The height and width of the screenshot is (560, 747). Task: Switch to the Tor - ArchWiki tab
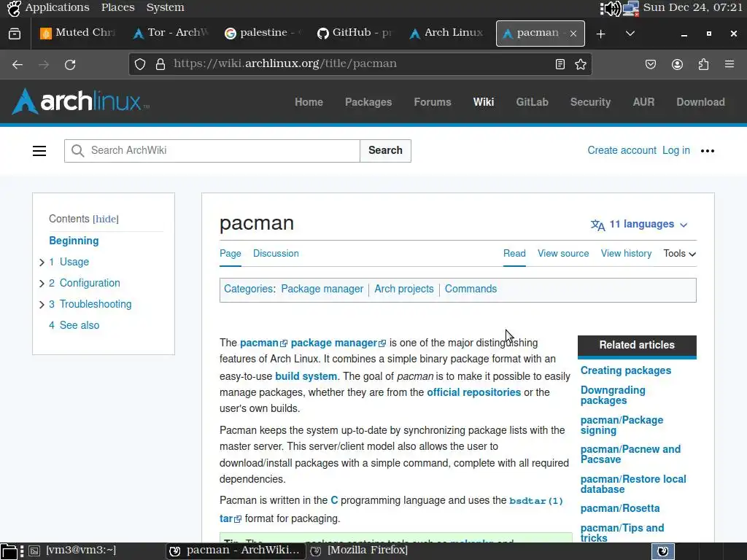pos(171,33)
